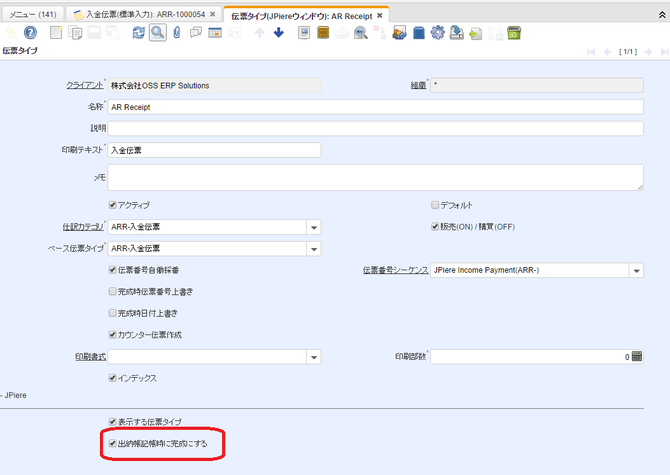Open the Archive cabinet icon
The width and height of the screenshot is (670, 475).
click(323, 32)
